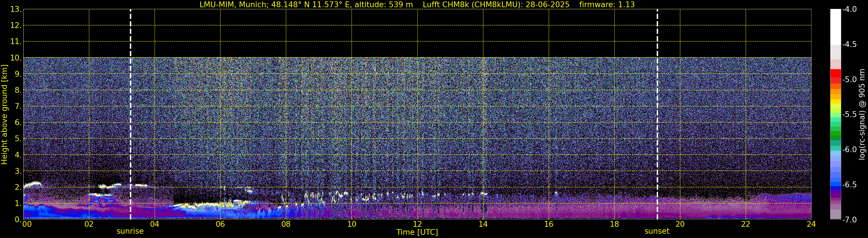Select the 'Time [UTC]' axis label
Viewport: 868px width, 238px height.
coord(417,232)
